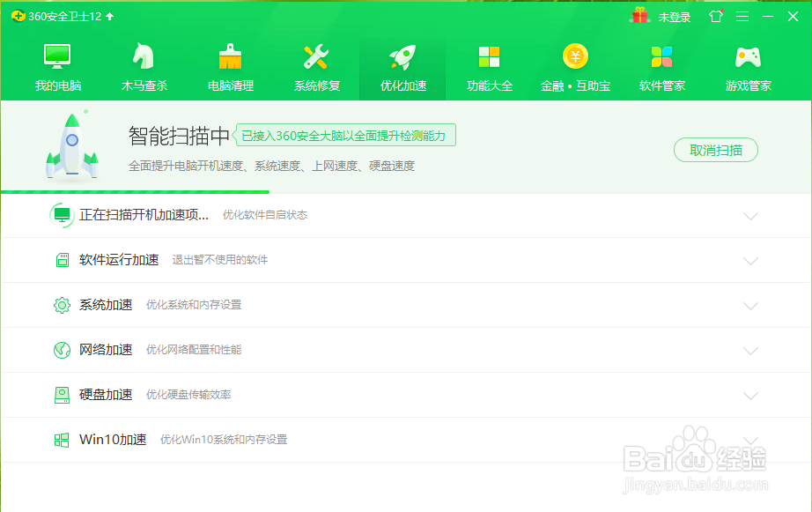Collapse the 开机加速项 scanning row
Image resolution: width=812 pixels, height=512 pixels.
(x=751, y=215)
